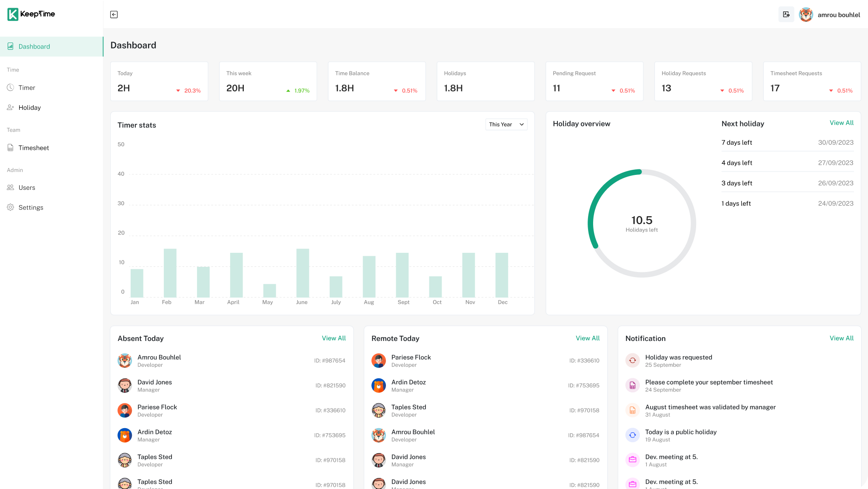Click View All in Remote Today
Image resolution: width=868 pixels, height=489 pixels.
pyautogui.click(x=588, y=338)
